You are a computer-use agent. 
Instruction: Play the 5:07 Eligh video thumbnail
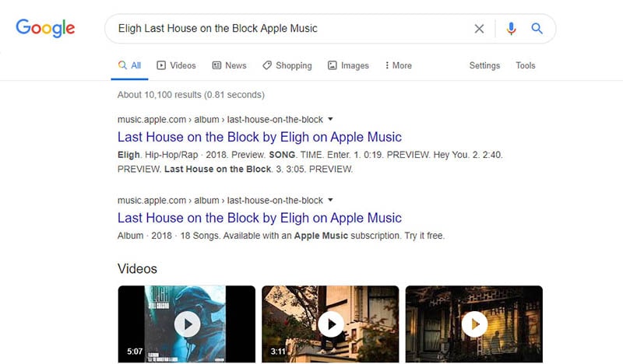click(x=187, y=324)
